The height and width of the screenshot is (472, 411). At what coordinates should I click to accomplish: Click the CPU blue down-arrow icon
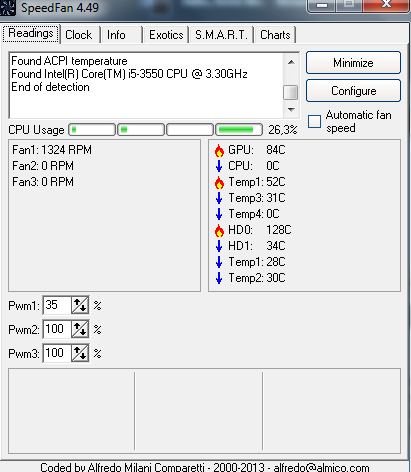pyautogui.click(x=219, y=166)
